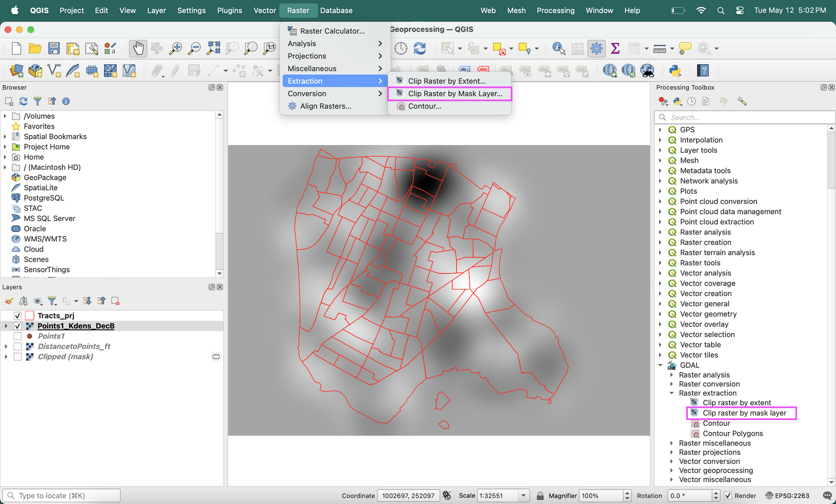Click the Statistical Summary sigma icon

[x=615, y=48]
